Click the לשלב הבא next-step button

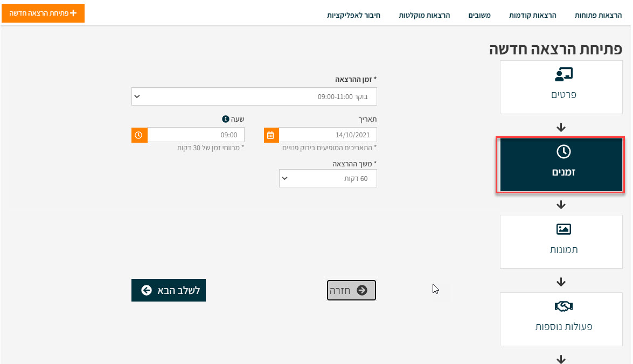[x=169, y=290]
